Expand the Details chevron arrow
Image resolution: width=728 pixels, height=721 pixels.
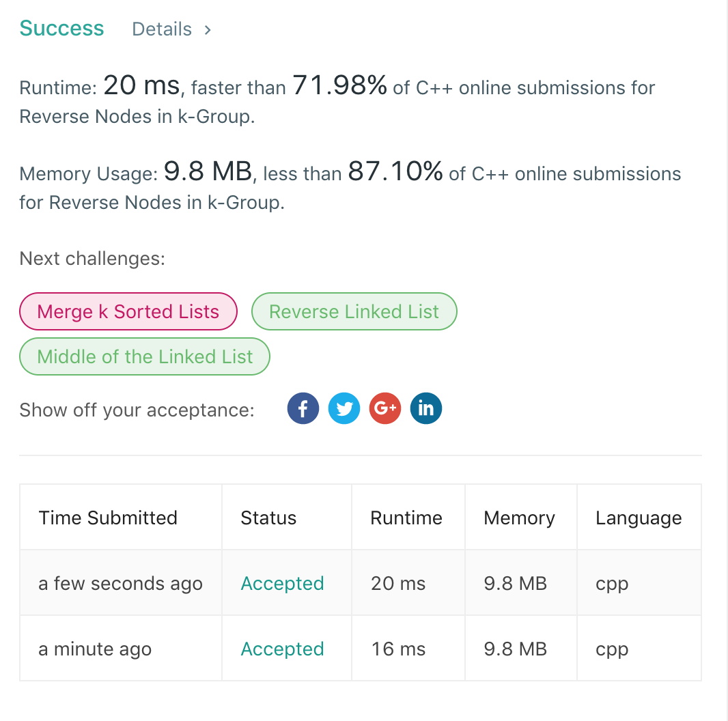coord(208,29)
